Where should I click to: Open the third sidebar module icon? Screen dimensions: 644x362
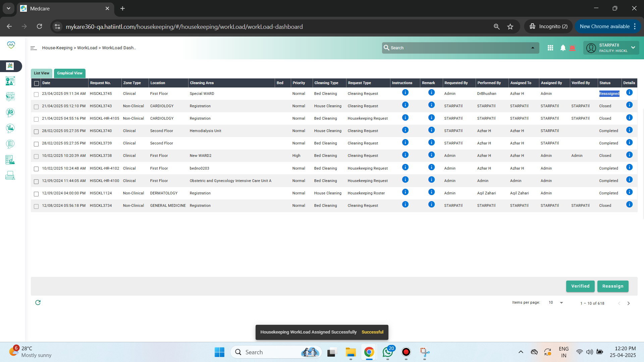(x=10, y=97)
